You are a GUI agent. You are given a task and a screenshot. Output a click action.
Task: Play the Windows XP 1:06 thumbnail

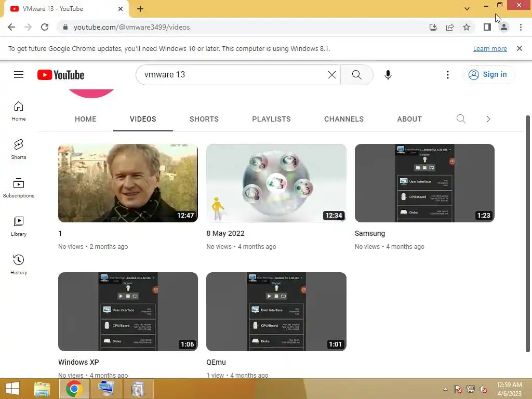point(128,312)
